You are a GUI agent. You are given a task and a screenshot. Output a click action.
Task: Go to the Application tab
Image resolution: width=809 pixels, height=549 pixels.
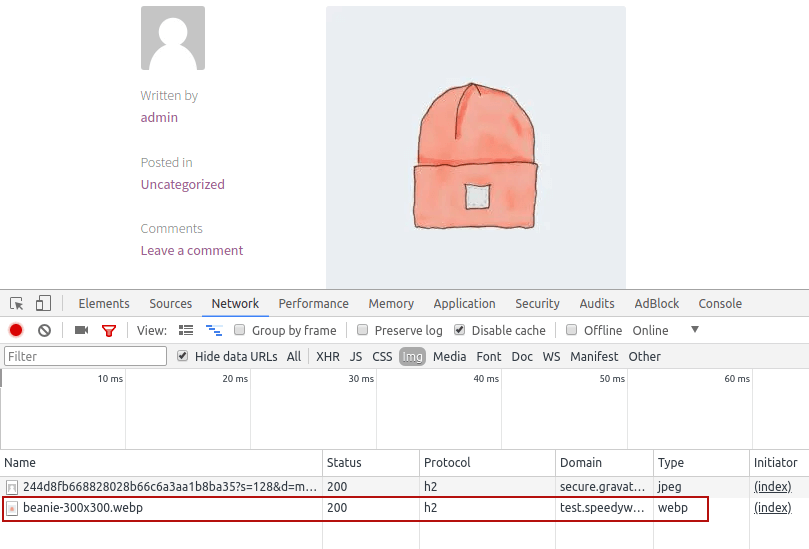464,303
